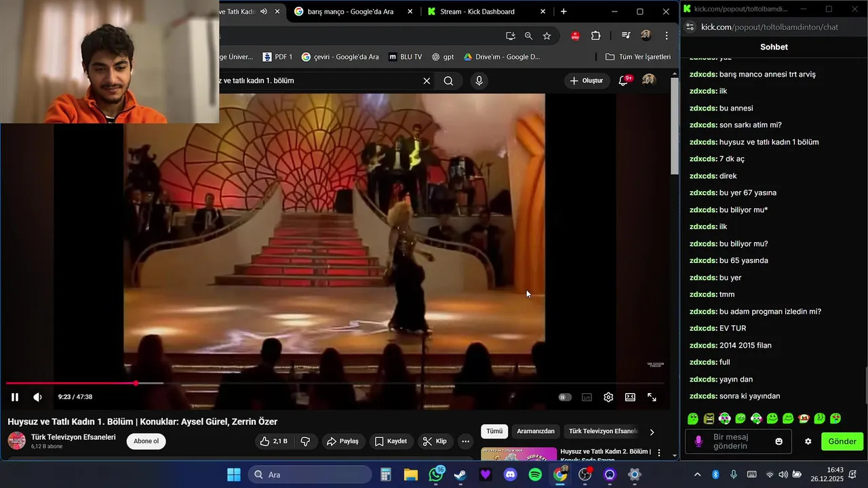Open Huysuz ve Tatlı Kadın 2. Bölüm thumbnail

(519, 453)
